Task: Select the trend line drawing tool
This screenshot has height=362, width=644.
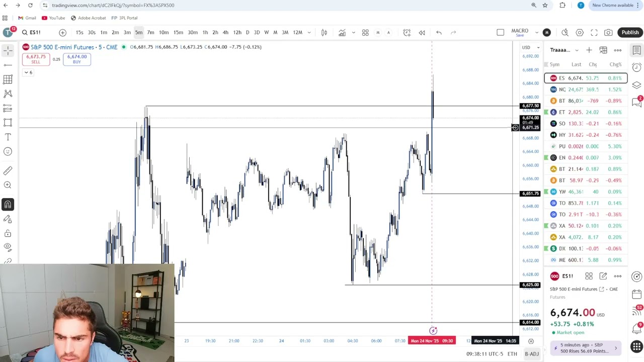Action: tap(8, 65)
